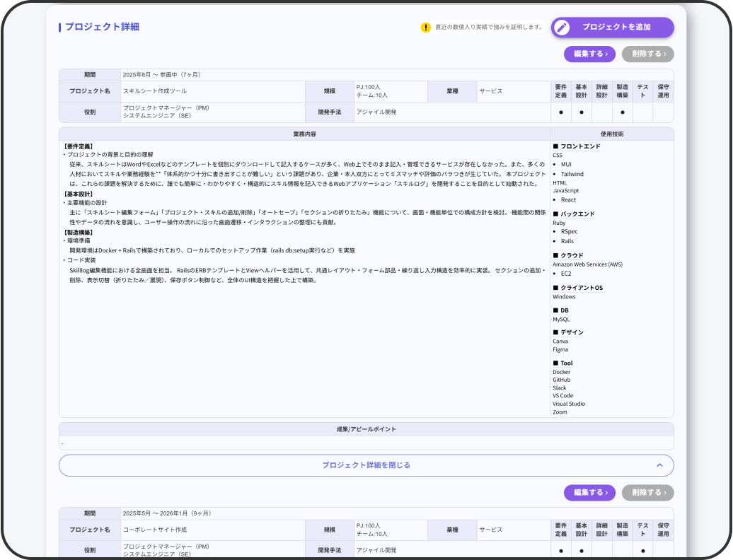Click the Figma entry under デザイン
Screen dimensions: 733x560
560,349
